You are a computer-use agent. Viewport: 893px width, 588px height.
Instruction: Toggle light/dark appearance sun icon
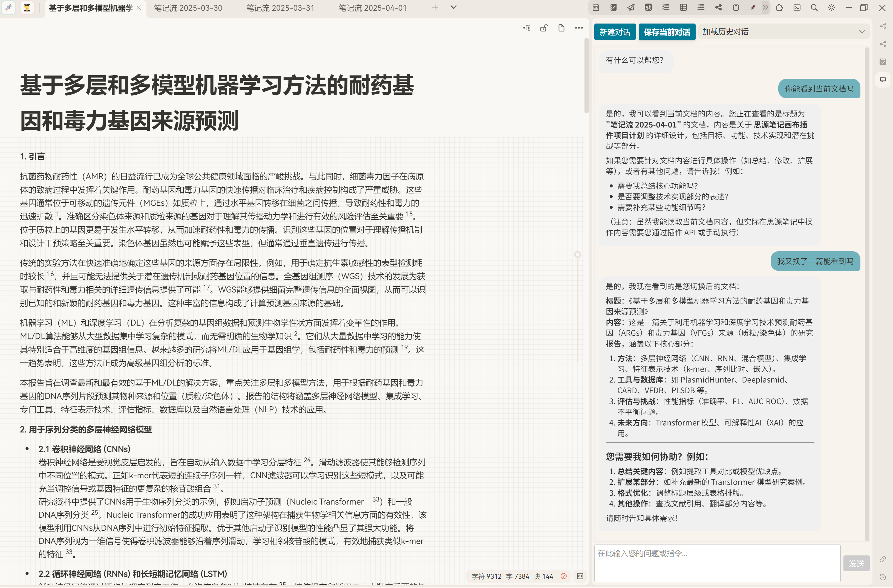click(831, 7)
